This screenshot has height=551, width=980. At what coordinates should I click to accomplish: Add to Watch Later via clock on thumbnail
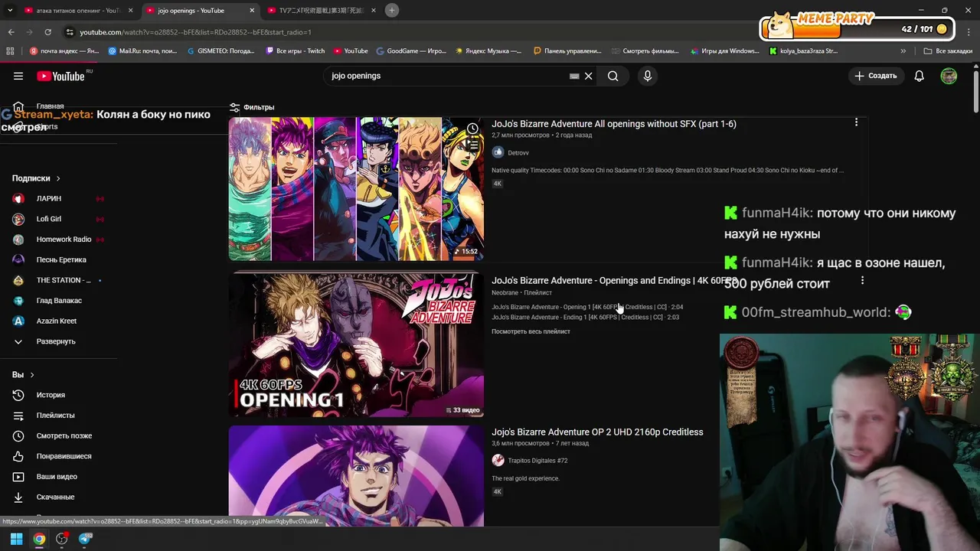pos(472,128)
